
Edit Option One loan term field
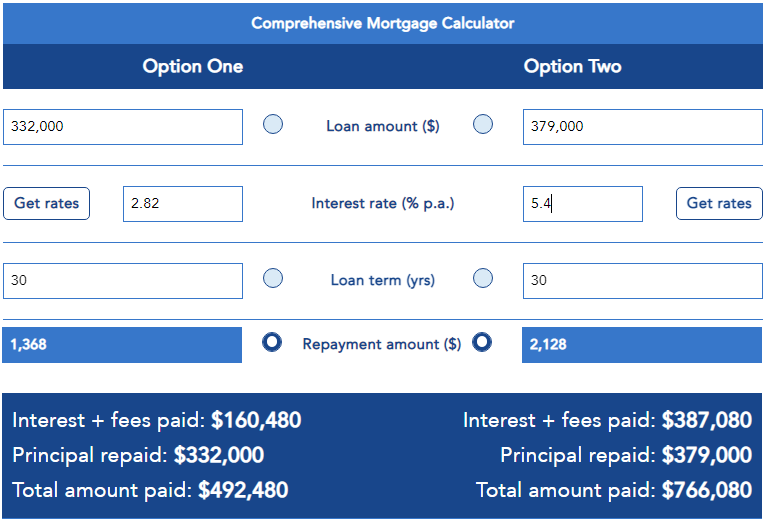pyautogui.click(x=123, y=281)
